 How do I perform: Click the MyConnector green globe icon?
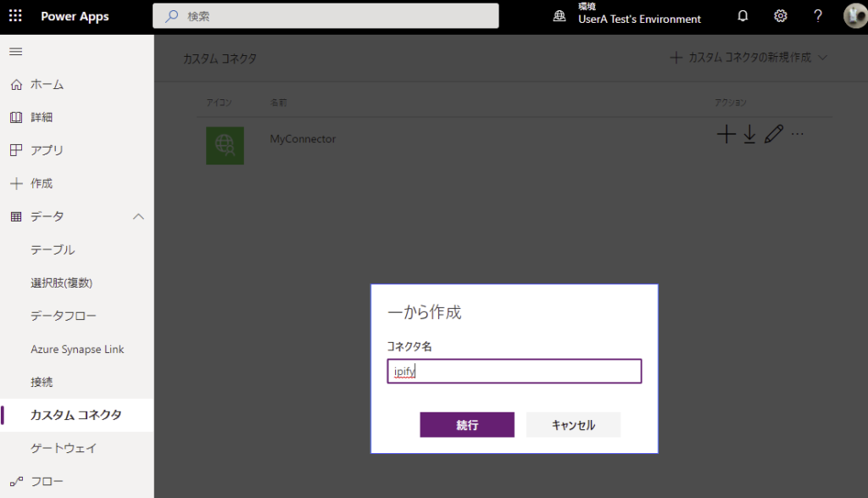click(x=225, y=146)
